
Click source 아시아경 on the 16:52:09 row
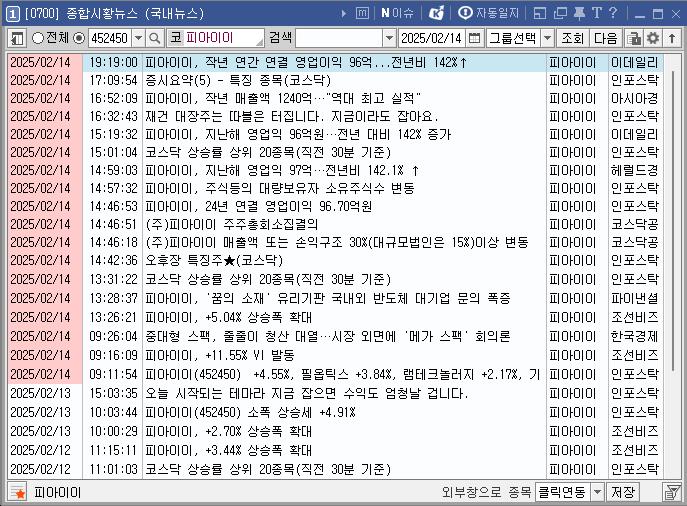tap(634, 99)
